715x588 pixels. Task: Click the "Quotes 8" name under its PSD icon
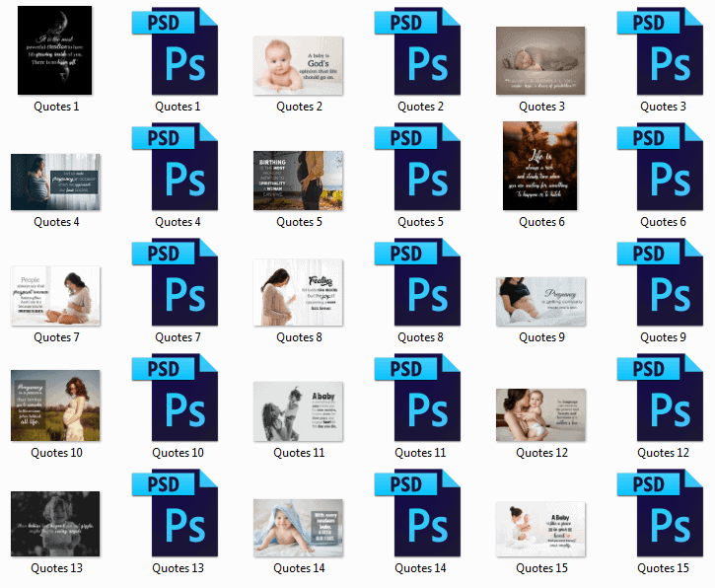[420, 337]
